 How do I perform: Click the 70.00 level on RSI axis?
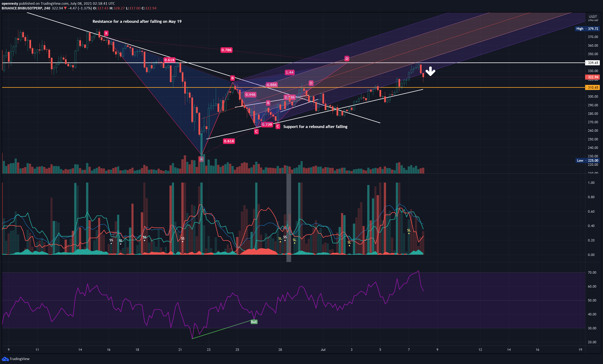click(x=592, y=273)
